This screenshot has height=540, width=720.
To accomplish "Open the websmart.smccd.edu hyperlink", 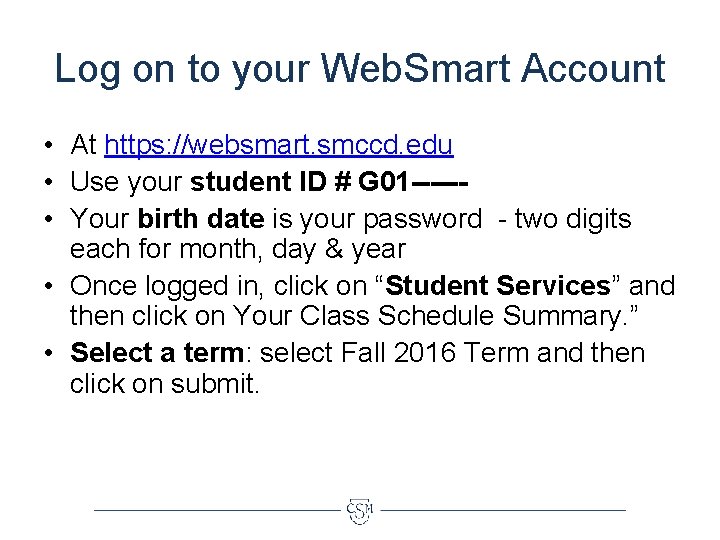I will 278,146.
